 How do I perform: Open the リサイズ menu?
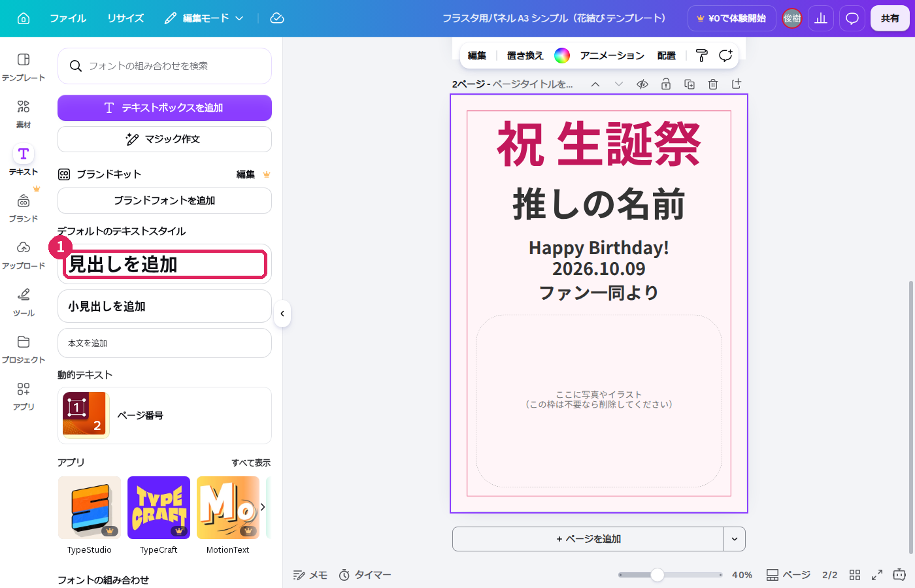[x=125, y=18]
